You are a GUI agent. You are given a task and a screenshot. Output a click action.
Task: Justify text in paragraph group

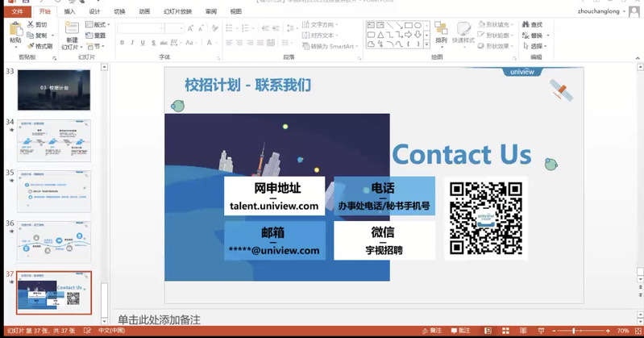point(260,43)
